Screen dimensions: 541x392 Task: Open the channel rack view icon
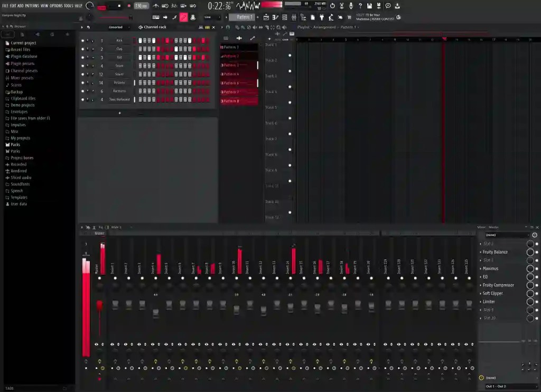pos(285,17)
